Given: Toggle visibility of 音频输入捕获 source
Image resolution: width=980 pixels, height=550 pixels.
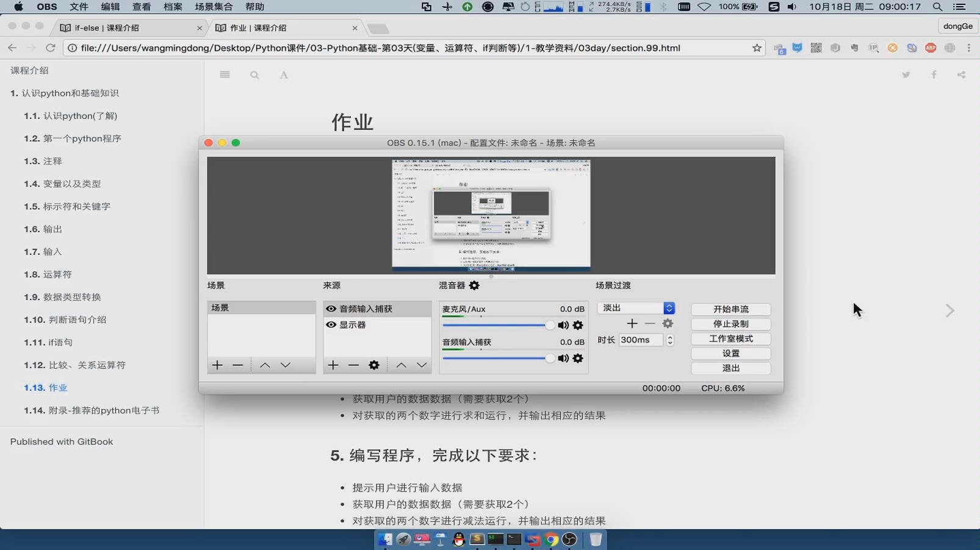Looking at the screenshot, I should click(x=331, y=309).
